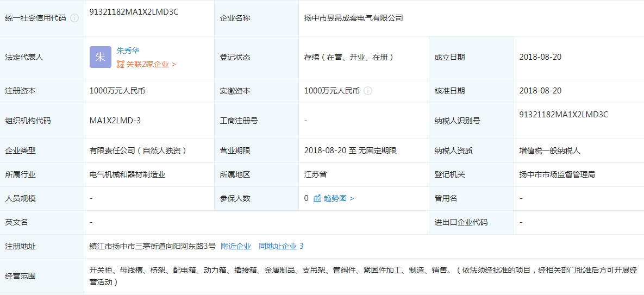Screen dimensions: 644x295
Task: Click the orange network icon before 关联2家企业
Action: (x=121, y=64)
